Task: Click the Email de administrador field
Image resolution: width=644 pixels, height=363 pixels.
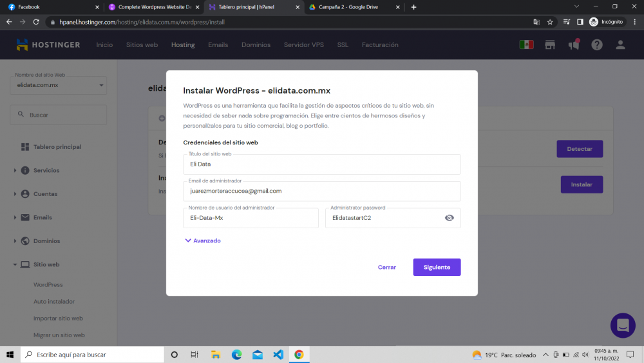Action: (321, 191)
